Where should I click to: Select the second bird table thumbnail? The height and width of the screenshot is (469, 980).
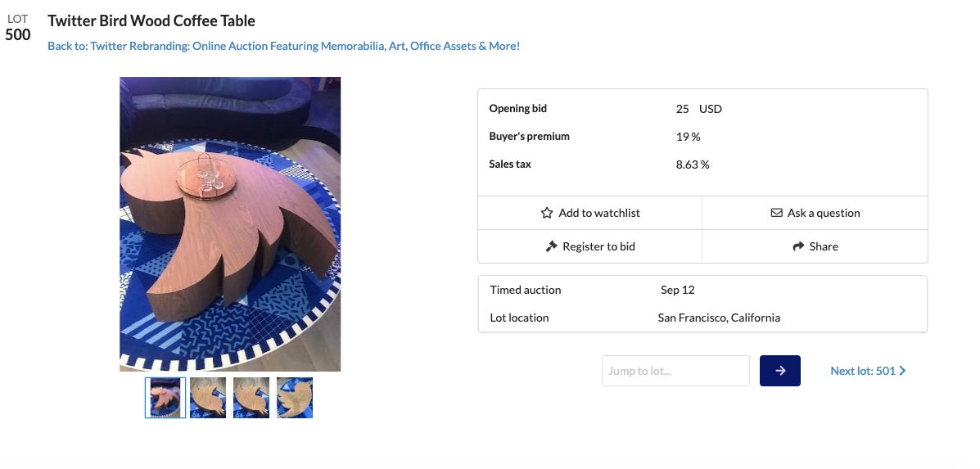point(208,398)
